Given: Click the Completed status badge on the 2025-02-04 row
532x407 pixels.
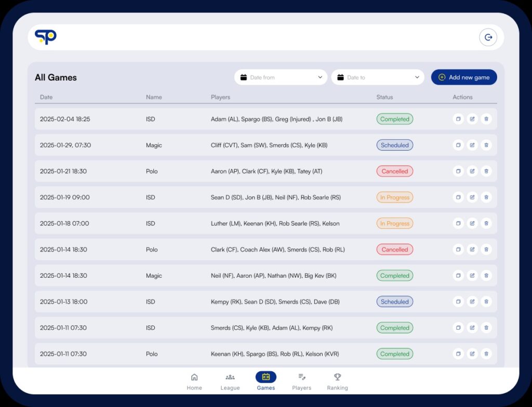Looking at the screenshot, I should (x=394, y=119).
